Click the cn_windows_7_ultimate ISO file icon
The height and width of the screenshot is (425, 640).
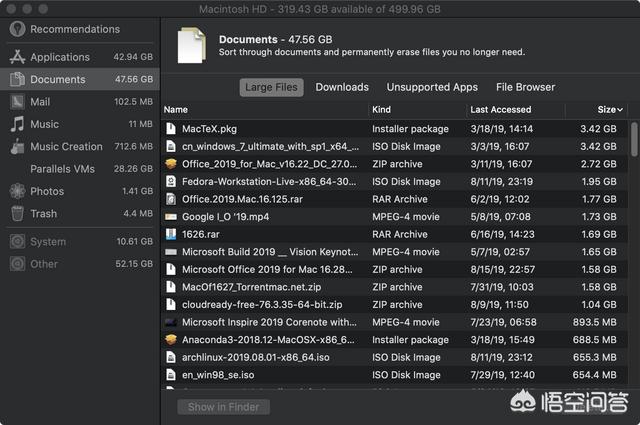171,146
